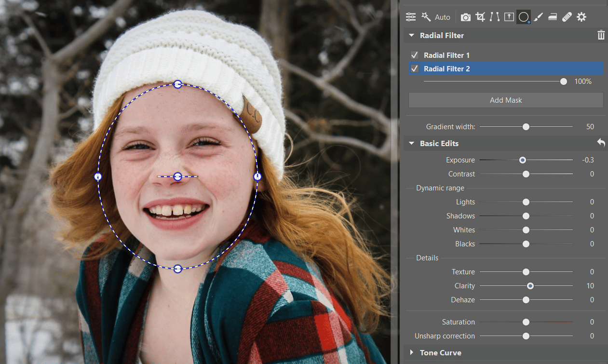Click the Auto magic wand icon
608x364 pixels.
coord(426,17)
